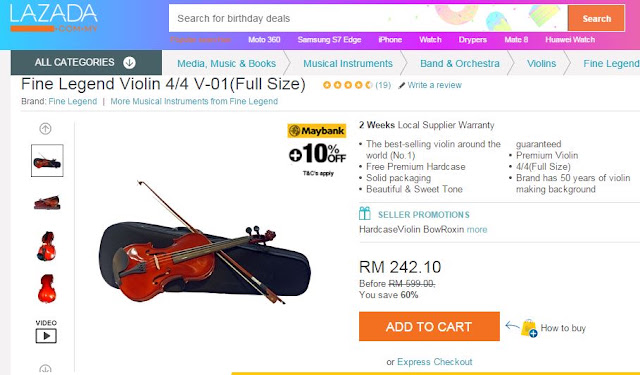Viewport: 640px width, 375px height.
Task: Click the star rating icons
Action: (348, 85)
